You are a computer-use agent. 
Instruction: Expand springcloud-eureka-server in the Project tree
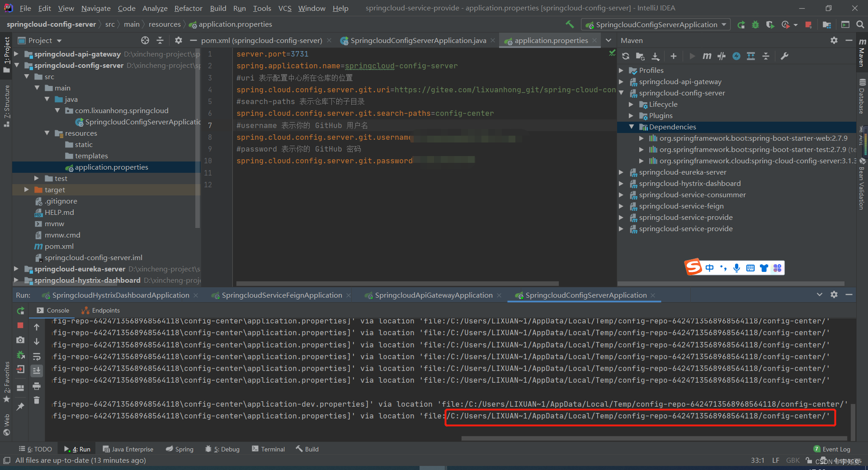pyautogui.click(x=17, y=269)
